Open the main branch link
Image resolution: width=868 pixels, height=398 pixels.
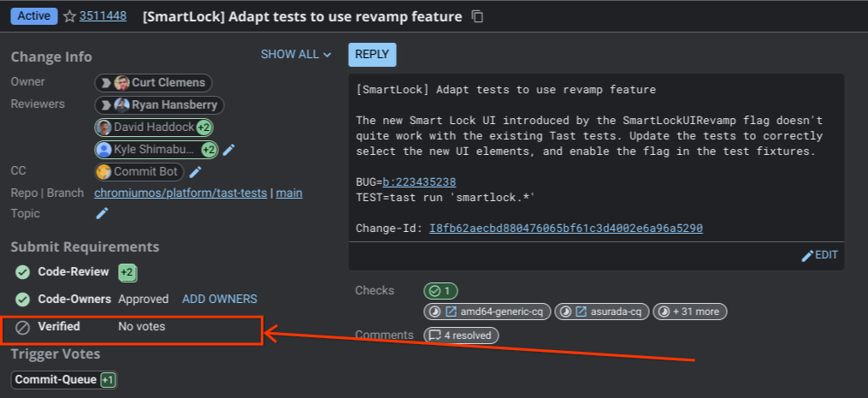tap(289, 193)
